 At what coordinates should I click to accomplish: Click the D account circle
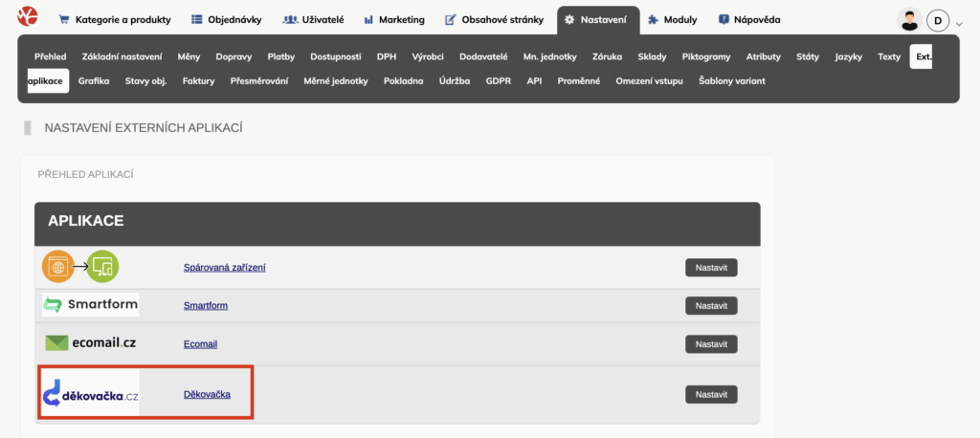tap(938, 21)
